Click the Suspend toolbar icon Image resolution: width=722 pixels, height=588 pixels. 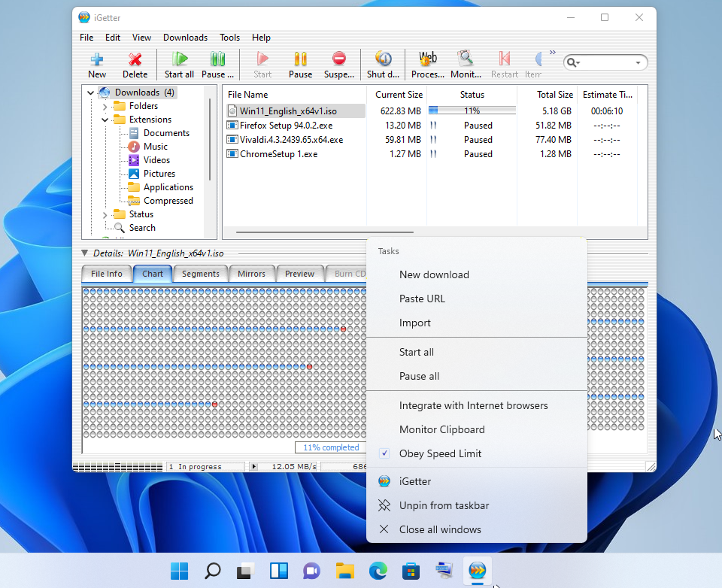click(339, 59)
